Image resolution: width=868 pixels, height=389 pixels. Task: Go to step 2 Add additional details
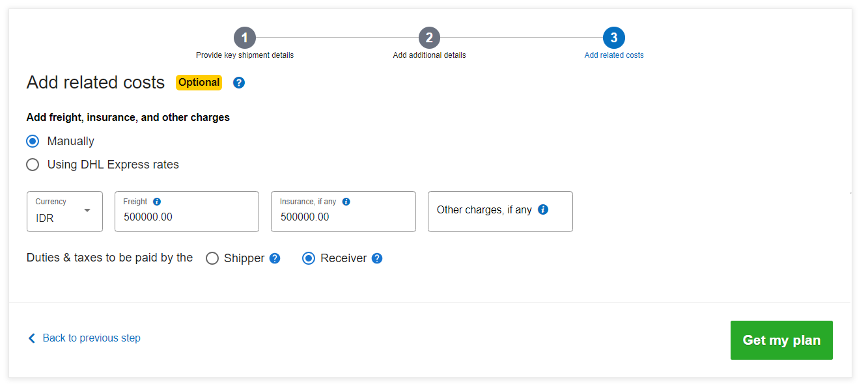[429, 38]
